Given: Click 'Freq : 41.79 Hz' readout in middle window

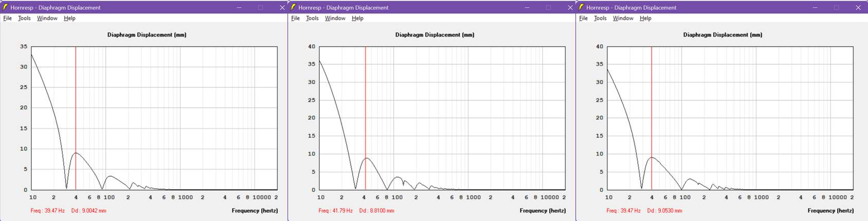Looking at the screenshot, I should point(336,211).
